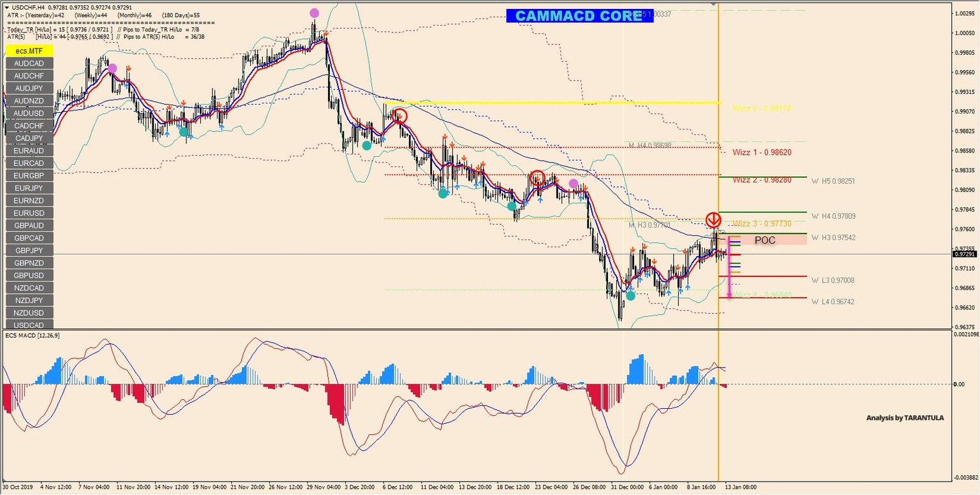
Task: Click the current price tag 0.97291 on the price axis
Action: click(x=964, y=253)
